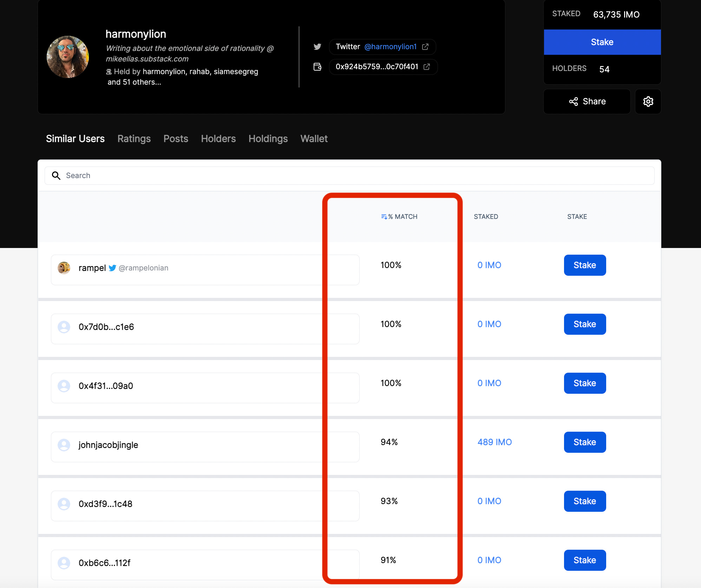Click 'and 51 others...' holders text

click(x=134, y=82)
